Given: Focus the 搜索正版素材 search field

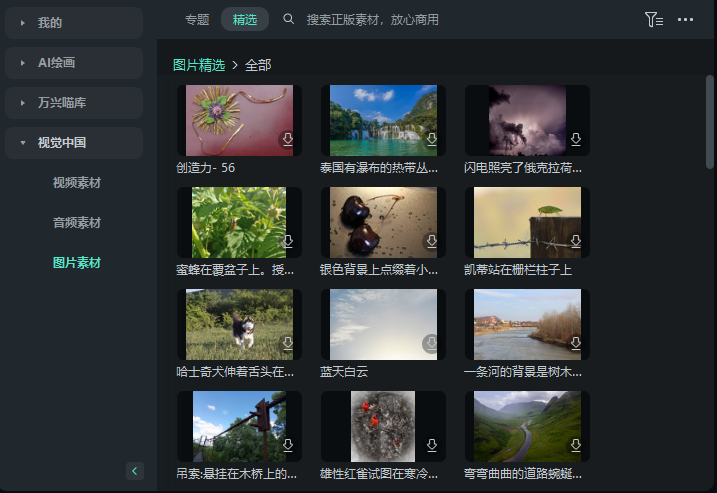Looking at the screenshot, I should (373, 20).
